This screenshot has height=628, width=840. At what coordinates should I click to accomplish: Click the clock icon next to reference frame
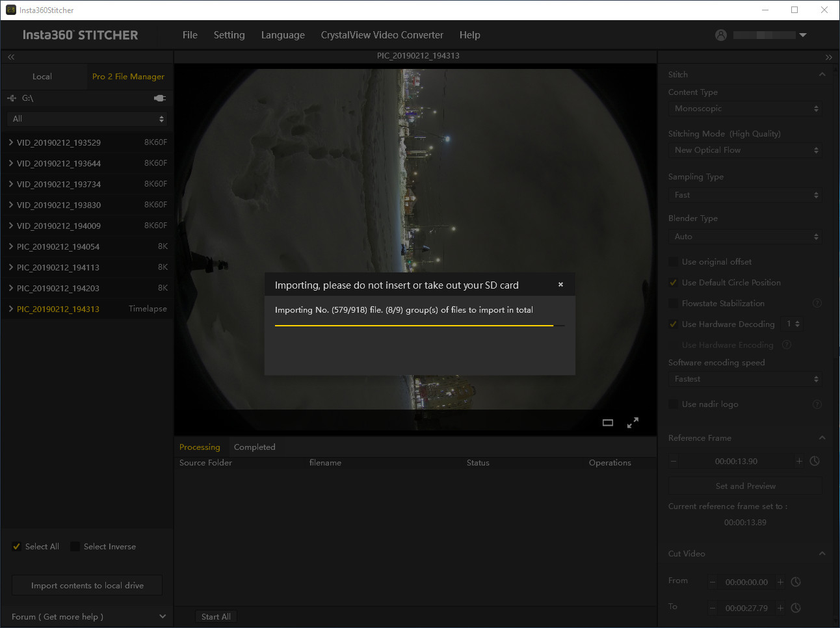(815, 461)
